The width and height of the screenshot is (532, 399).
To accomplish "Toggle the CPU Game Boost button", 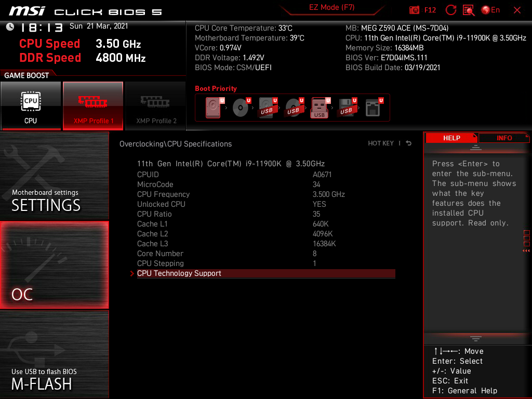I will (31, 106).
